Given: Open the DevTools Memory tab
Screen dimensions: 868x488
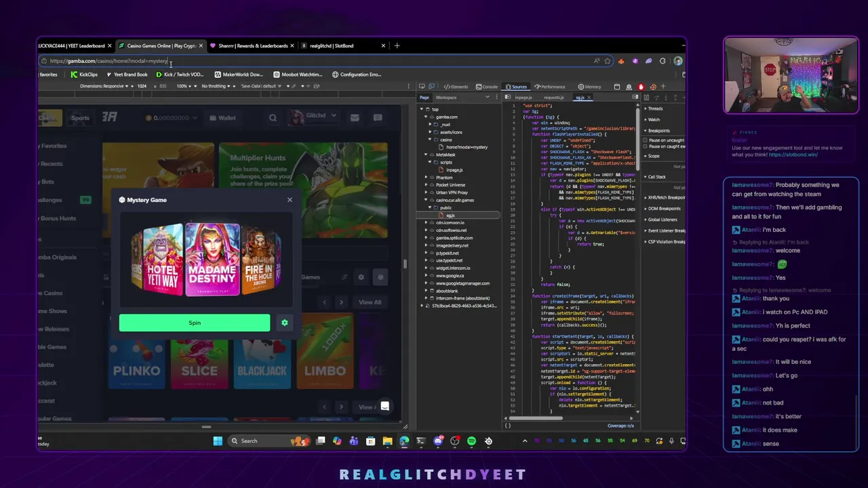Looking at the screenshot, I should click(590, 87).
